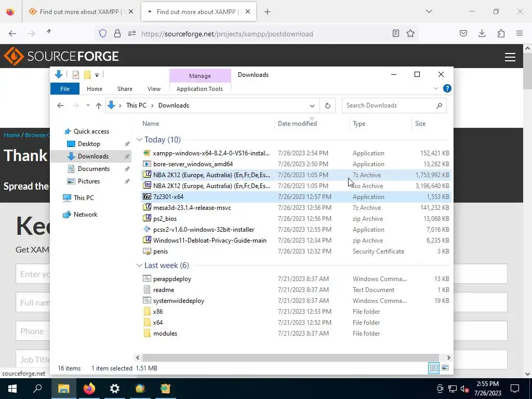Toggle reader view icon in address bar
Viewport: 532px width, 399px height.
click(395, 33)
